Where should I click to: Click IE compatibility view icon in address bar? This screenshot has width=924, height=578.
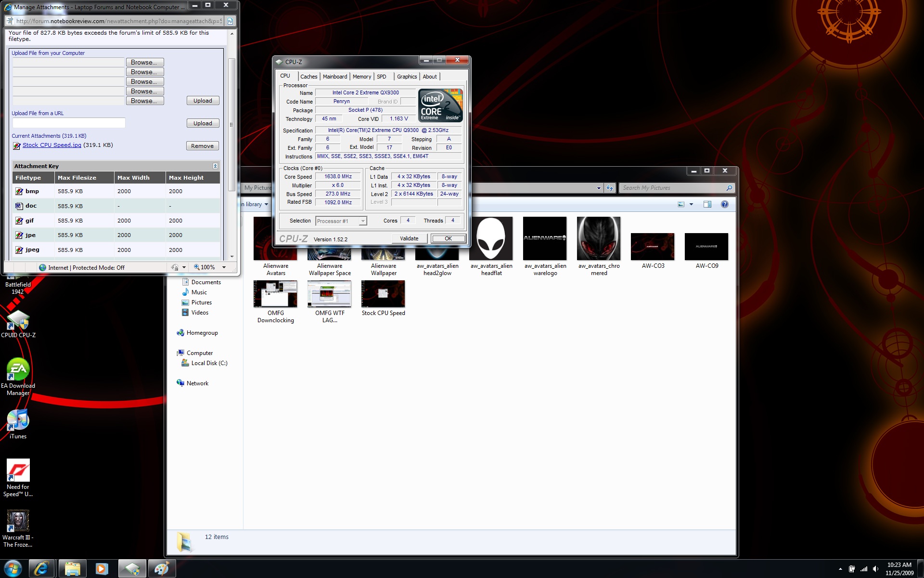pyautogui.click(x=230, y=21)
